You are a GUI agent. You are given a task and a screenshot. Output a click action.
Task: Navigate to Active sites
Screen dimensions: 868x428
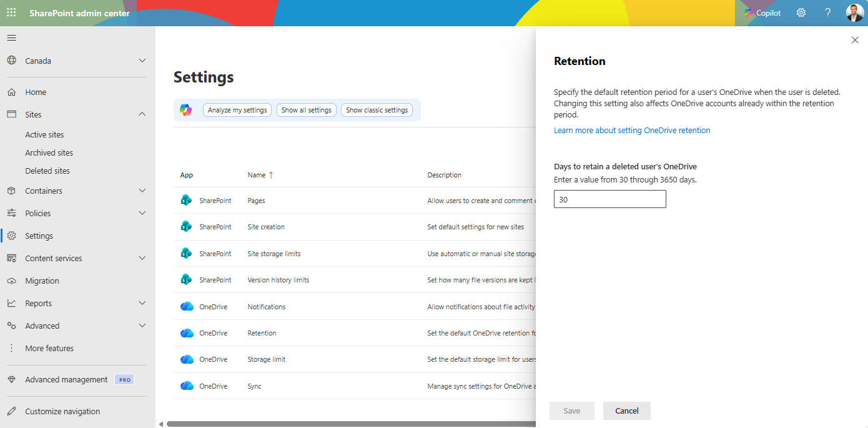[x=44, y=134]
